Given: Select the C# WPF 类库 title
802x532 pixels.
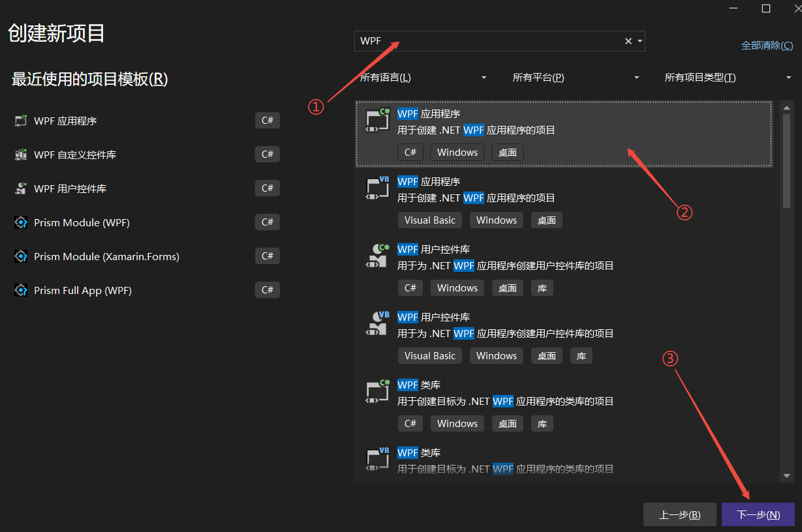Looking at the screenshot, I should click(419, 385).
